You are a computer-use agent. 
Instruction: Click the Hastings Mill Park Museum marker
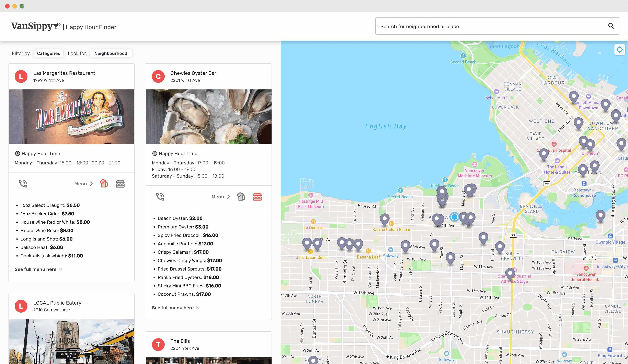(x=311, y=195)
